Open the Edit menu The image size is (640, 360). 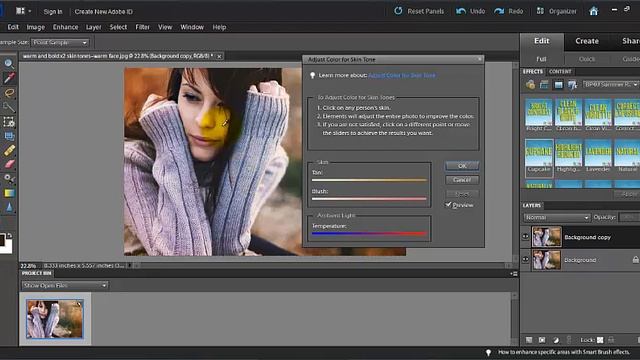[x=13, y=27]
